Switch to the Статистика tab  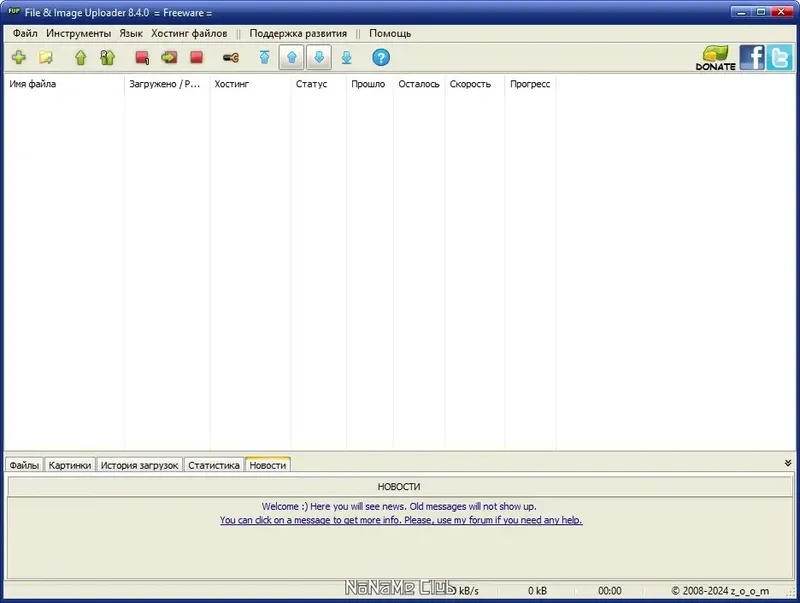point(215,464)
